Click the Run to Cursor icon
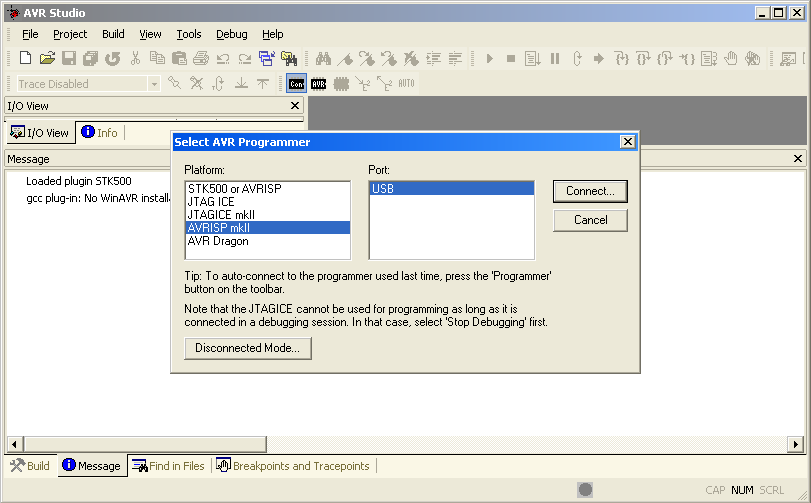This screenshot has width=811, height=503. pos(687,58)
